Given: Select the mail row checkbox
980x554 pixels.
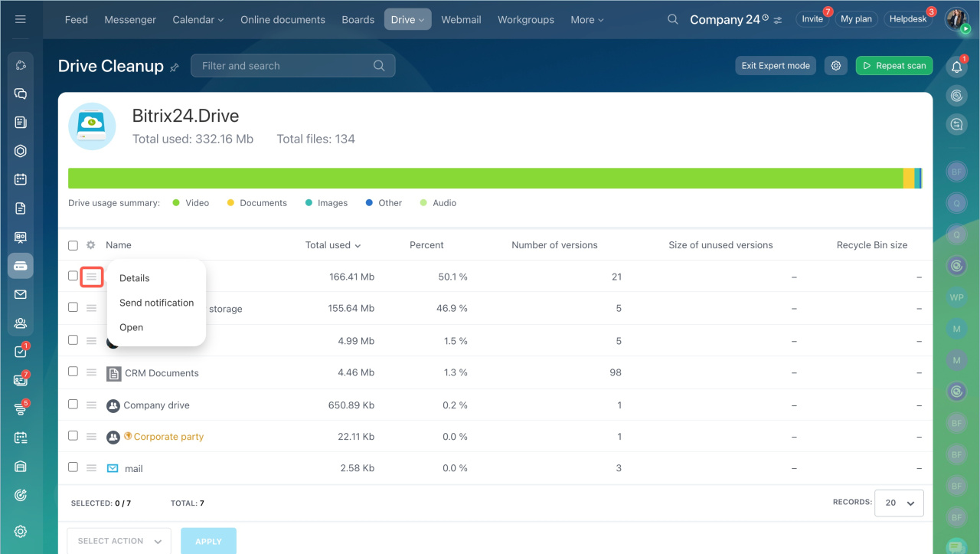Looking at the screenshot, I should coord(73,467).
